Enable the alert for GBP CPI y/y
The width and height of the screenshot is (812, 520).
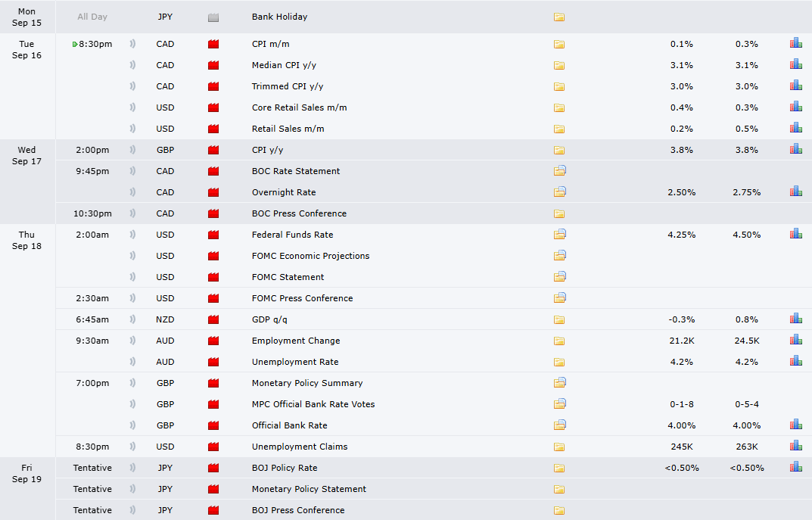pyautogui.click(x=132, y=150)
